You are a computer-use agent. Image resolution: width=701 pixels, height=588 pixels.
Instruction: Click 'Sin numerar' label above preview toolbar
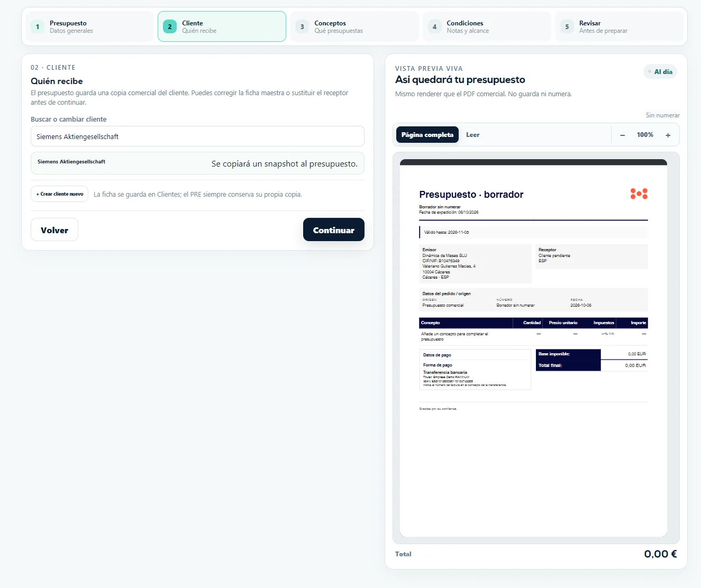pos(662,115)
